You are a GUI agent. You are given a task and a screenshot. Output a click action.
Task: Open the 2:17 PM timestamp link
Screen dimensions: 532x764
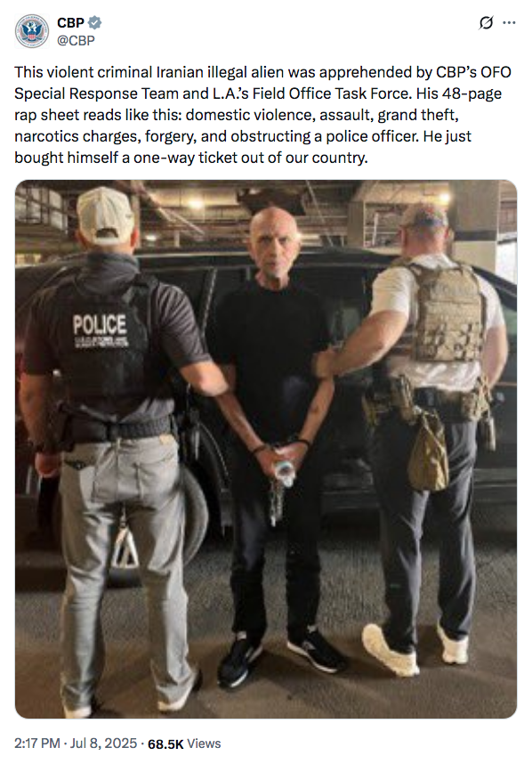click(37, 744)
